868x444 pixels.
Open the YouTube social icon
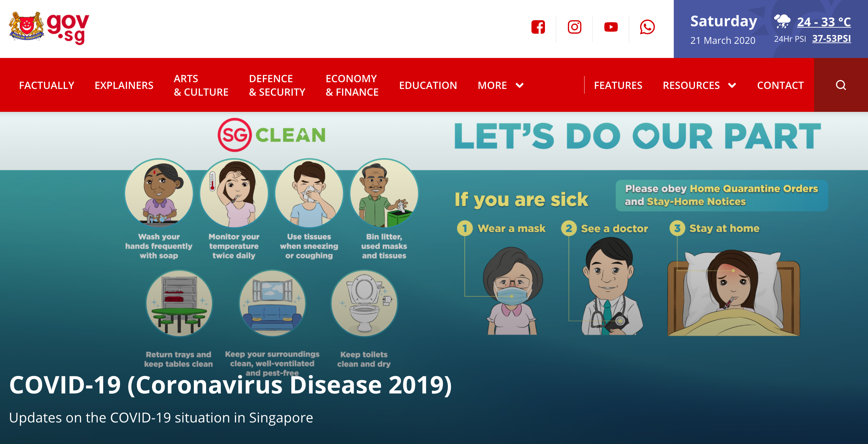(611, 27)
